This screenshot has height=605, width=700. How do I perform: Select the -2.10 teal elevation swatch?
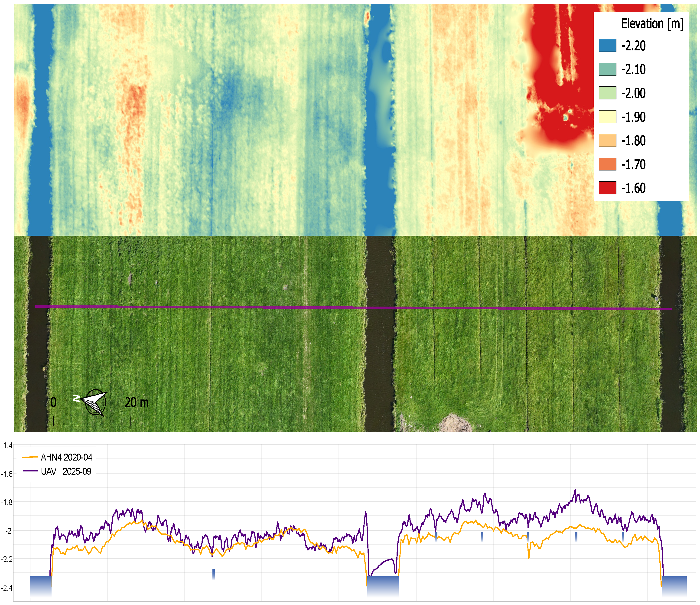tap(607, 69)
